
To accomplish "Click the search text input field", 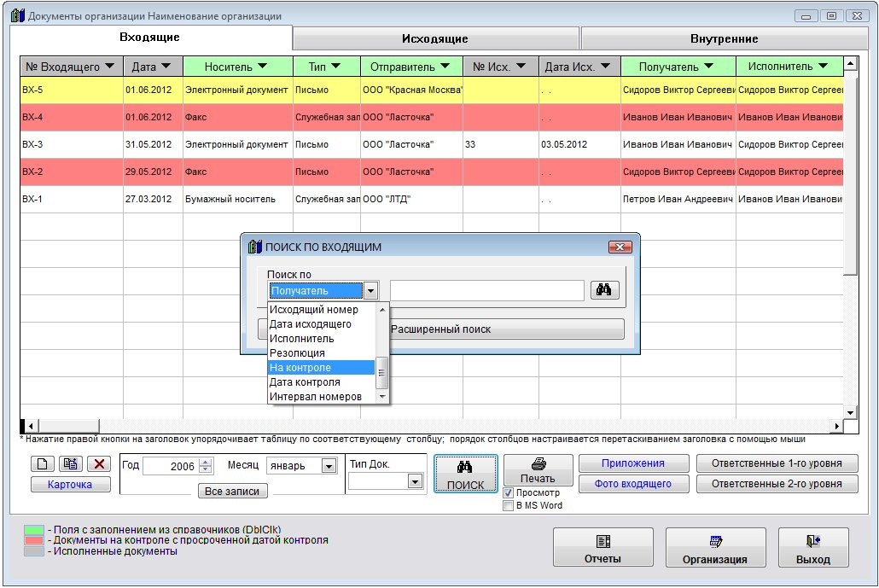I will coord(486,291).
